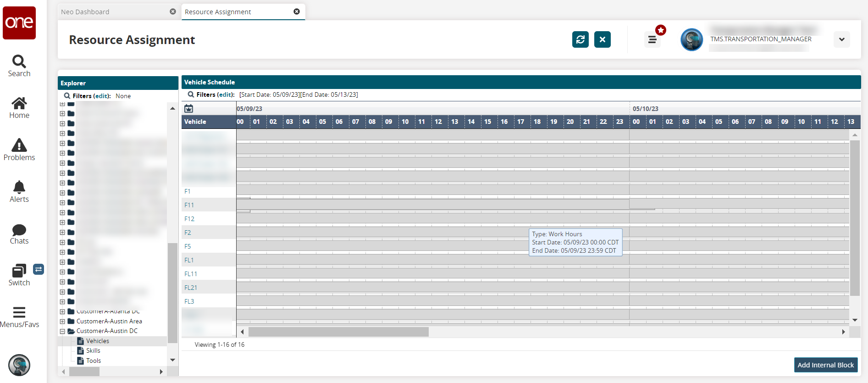Click the F11 work hours schedule bar
The image size is (868, 383).
(x=433, y=205)
